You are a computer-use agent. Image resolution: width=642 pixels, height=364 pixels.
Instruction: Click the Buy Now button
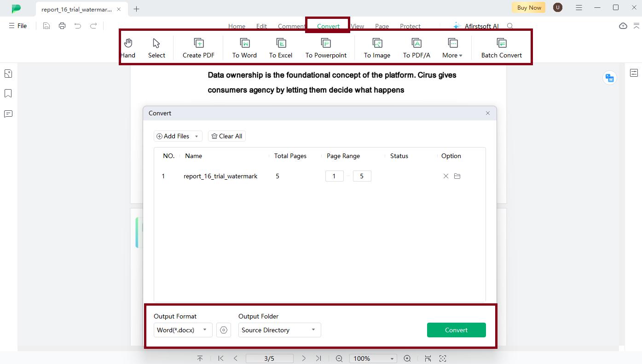click(x=529, y=7)
